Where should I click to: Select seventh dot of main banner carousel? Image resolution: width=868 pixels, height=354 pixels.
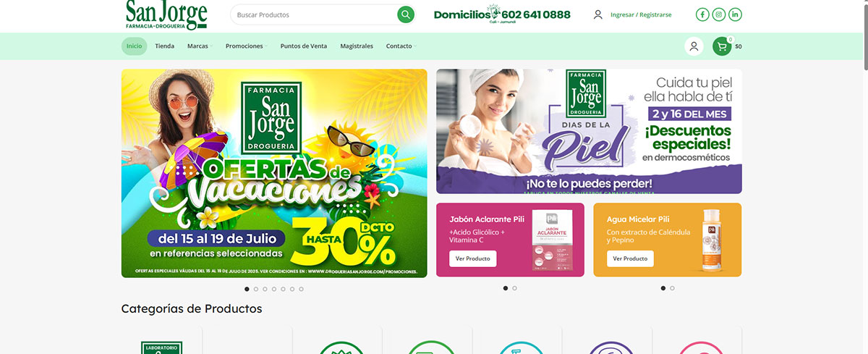(301, 289)
